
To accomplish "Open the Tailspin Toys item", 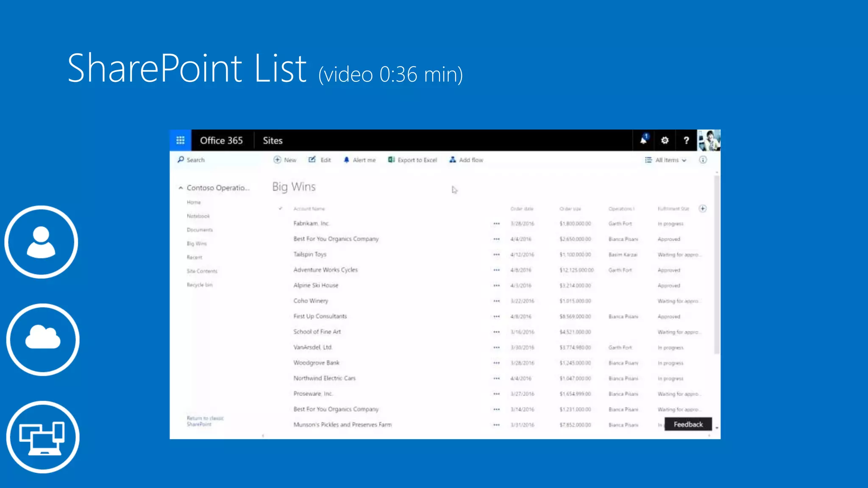I will point(310,254).
